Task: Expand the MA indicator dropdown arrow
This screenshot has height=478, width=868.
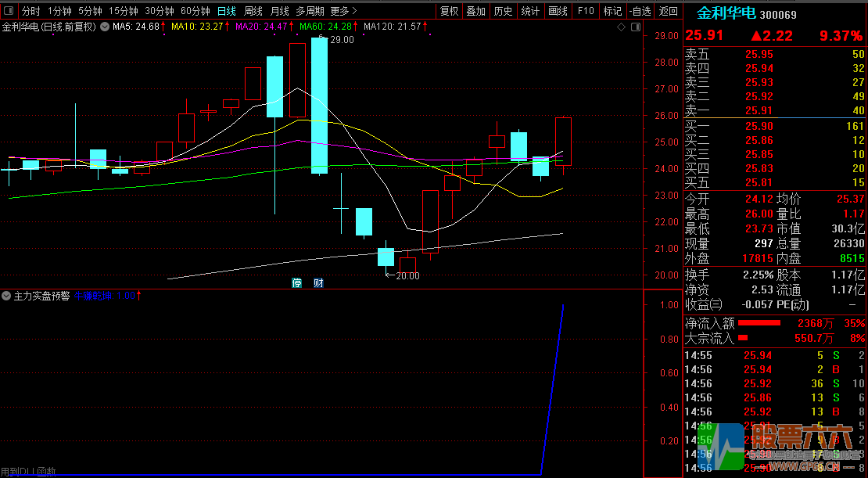Action: [105, 27]
